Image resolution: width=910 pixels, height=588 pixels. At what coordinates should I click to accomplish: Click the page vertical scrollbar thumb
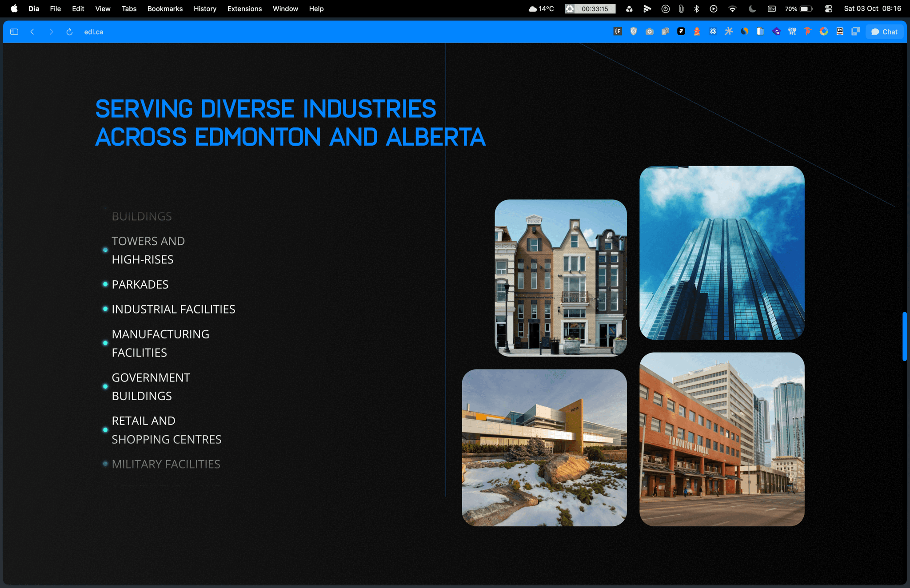point(904,337)
